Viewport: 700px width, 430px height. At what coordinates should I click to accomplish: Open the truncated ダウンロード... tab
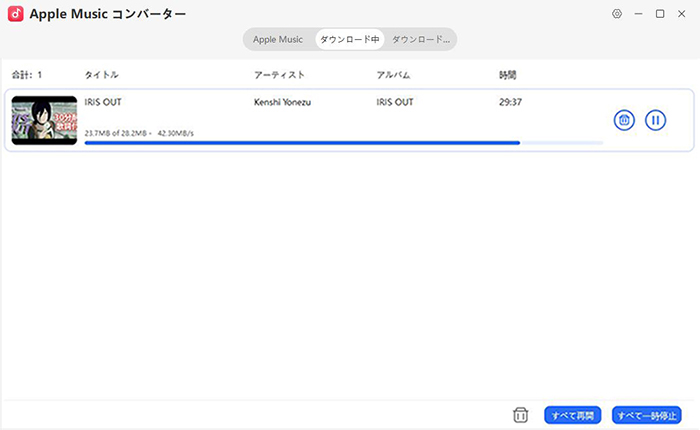point(421,39)
